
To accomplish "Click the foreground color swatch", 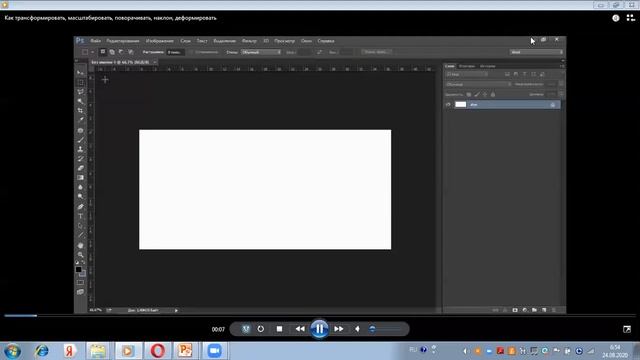I will 78,269.
